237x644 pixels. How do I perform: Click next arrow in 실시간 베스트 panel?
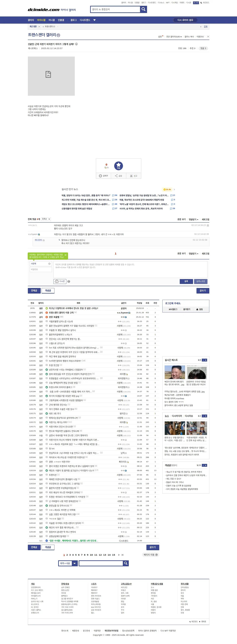(x=206, y=360)
